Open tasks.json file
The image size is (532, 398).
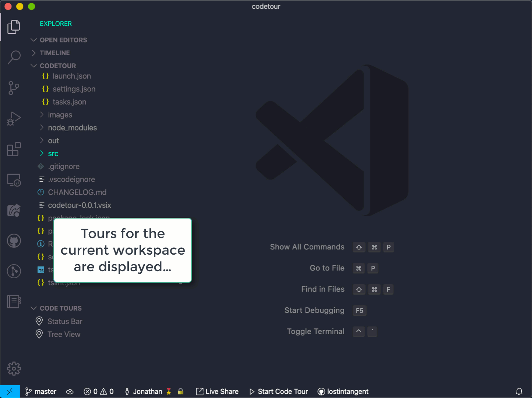[x=69, y=102]
